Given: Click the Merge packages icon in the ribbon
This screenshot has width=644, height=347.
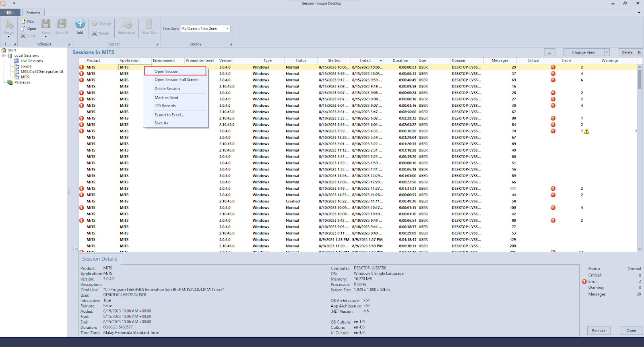Looking at the screenshot, I should (x=8, y=25).
